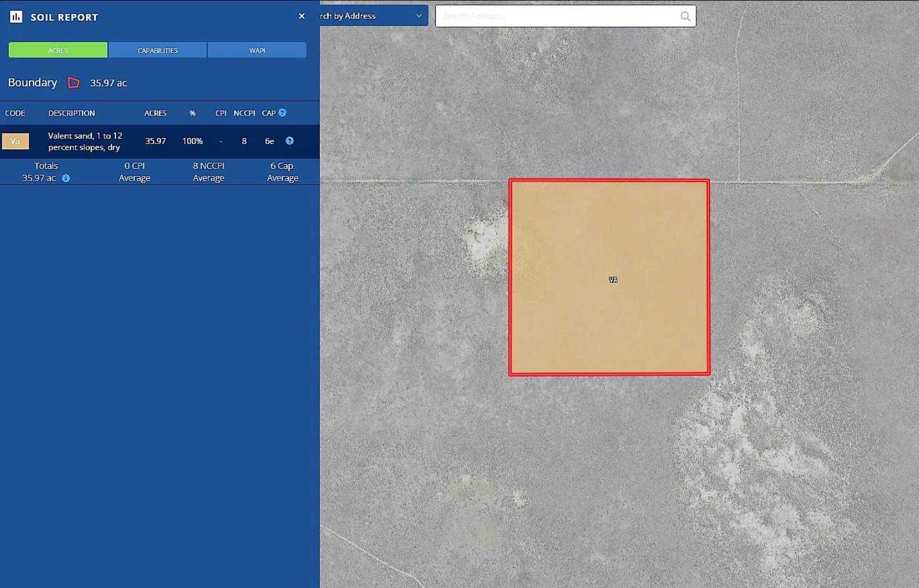Click the ACRES column header in the table
This screenshot has width=919, height=588.
pyautogui.click(x=155, y=113)
